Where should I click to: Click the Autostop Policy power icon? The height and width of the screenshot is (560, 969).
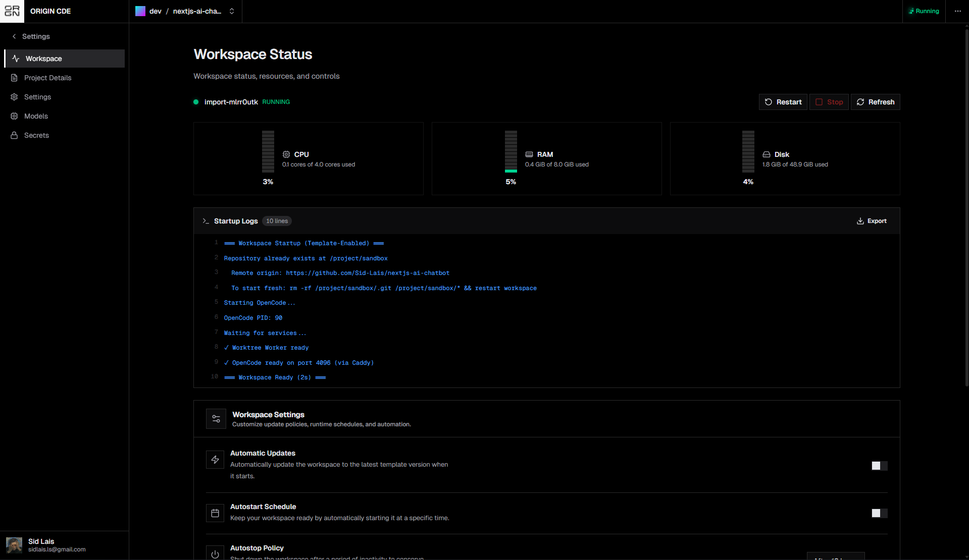pyautogui.click(x=215, y=553)
